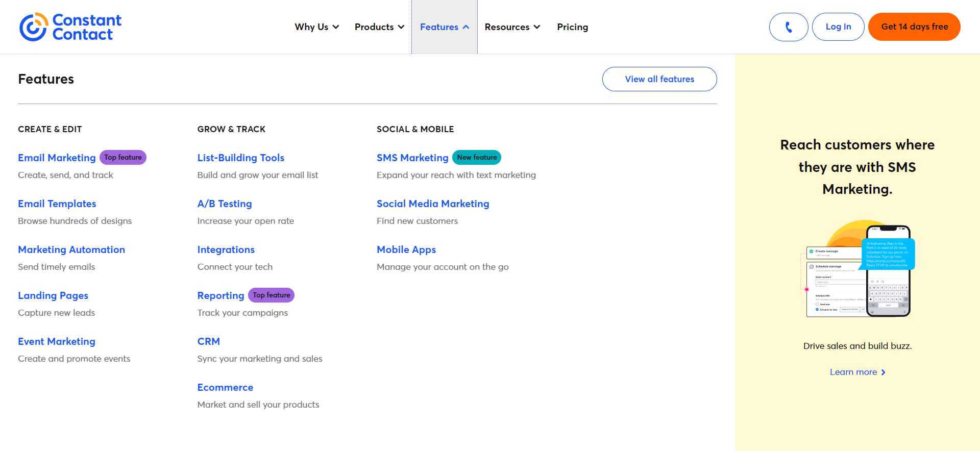The width and height of the screenshot is (980, 451).
Task: Click the SMS phone illustration image
Action: tap(857, 269)
